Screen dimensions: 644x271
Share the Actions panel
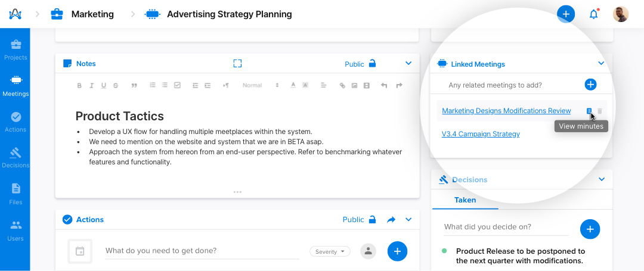click(x=391, y=220)
